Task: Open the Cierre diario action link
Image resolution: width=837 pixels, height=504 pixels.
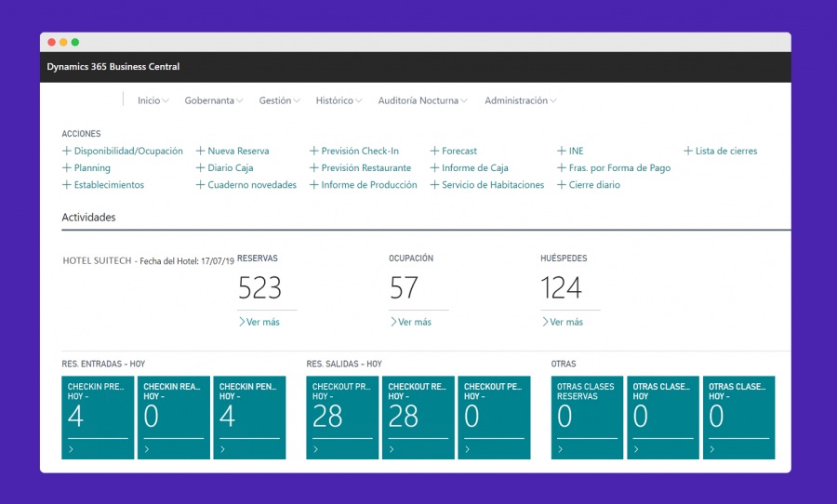Action: point(594,185)
